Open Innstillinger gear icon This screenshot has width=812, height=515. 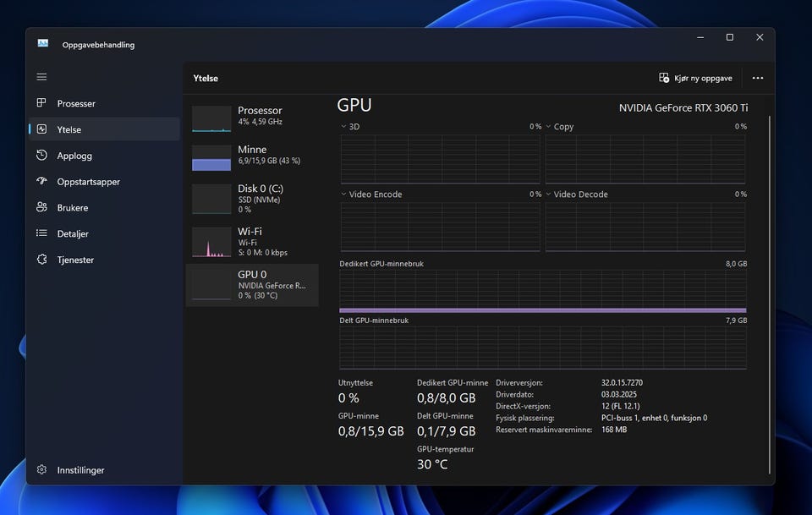click(x=41, y=470)
